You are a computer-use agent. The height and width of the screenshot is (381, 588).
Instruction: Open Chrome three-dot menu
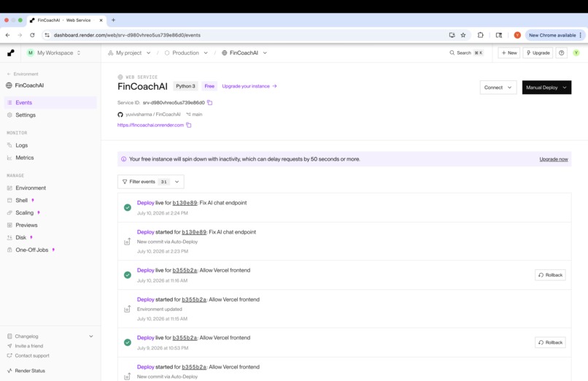pos(581,35)
